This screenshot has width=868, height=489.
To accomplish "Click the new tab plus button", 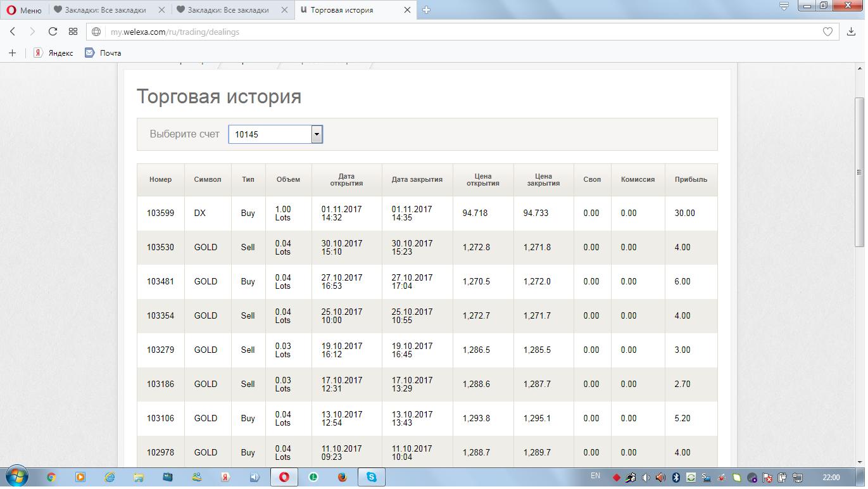I will [426, 10].
